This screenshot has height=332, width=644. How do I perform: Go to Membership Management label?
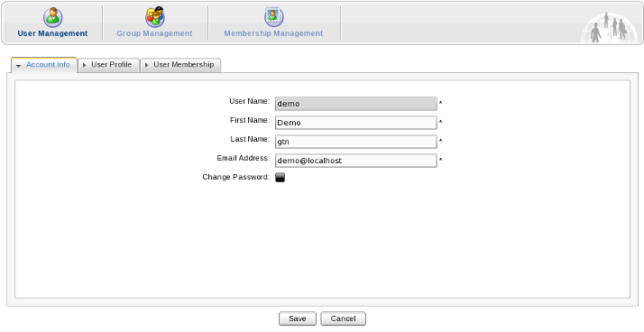[273, 33]
